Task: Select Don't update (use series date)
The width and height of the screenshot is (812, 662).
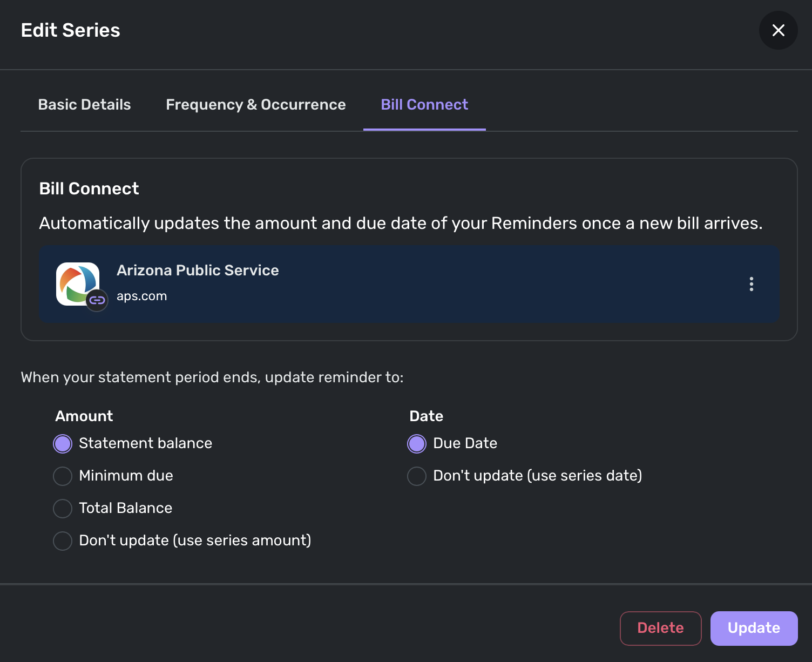Action: point(417,476)
